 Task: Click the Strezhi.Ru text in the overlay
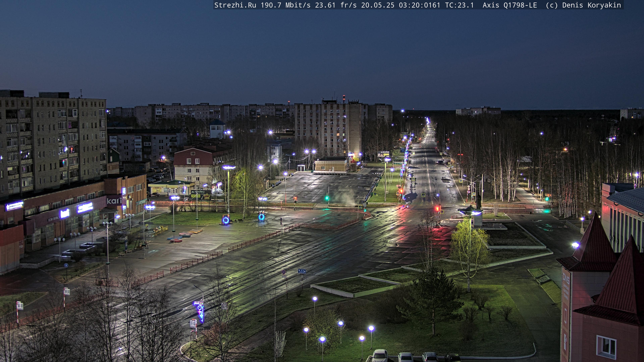(235, 5)
